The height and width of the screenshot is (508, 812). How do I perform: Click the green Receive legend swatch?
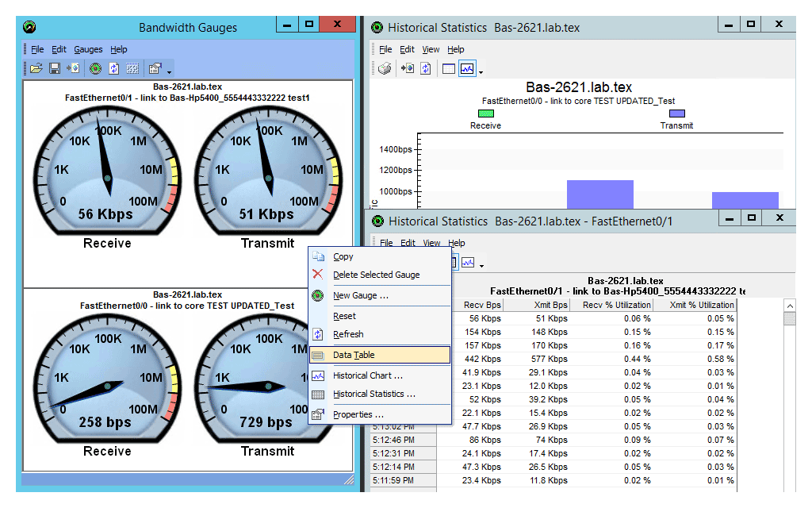coord(485,114)
